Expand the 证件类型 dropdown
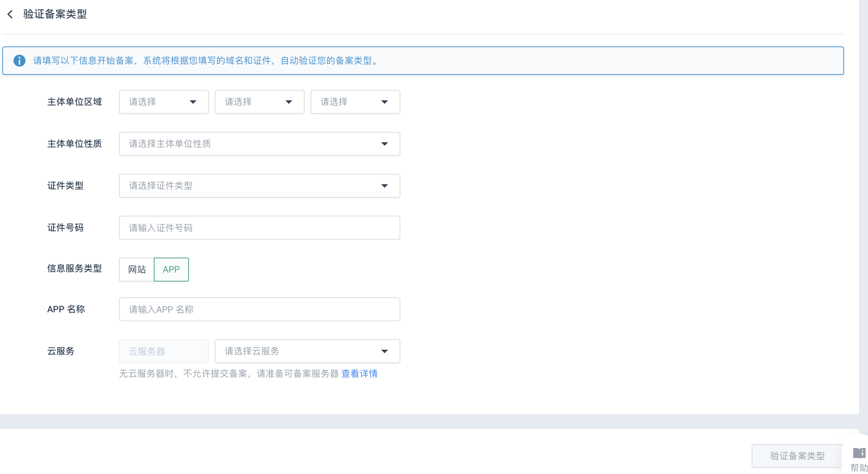The height and width of the screenshot is (474, 868). tap(259, 186)
